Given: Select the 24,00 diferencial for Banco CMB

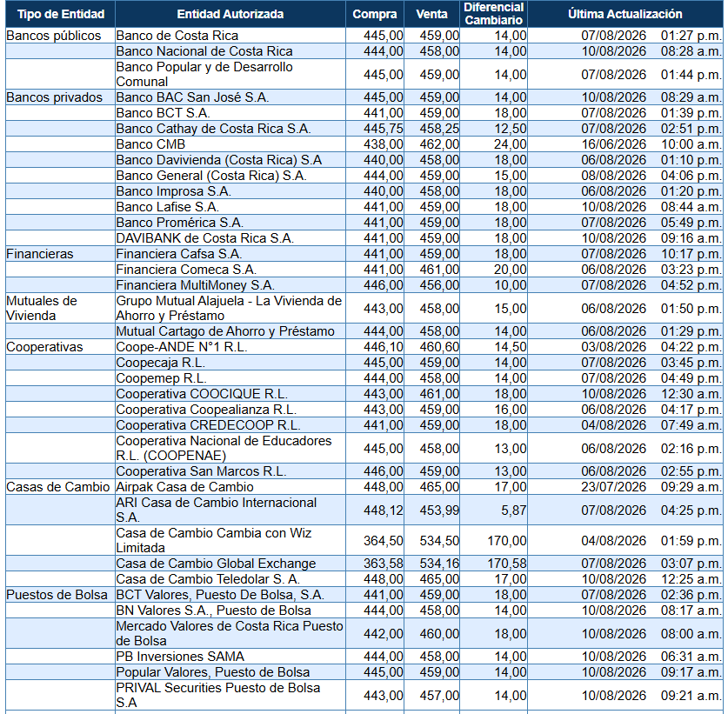Looking at the screenshot, I should point(511,144).
